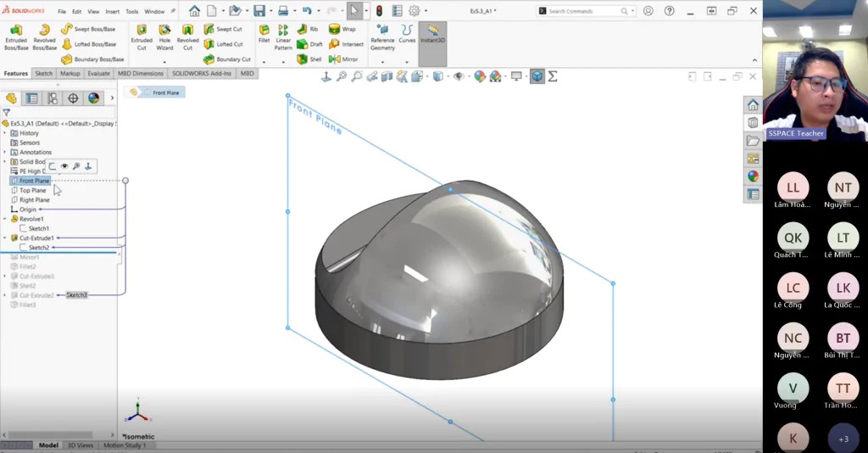The image size is (868, 453).
Task: Click the Swept Boss/Base tool
Action: pos(88,29)
